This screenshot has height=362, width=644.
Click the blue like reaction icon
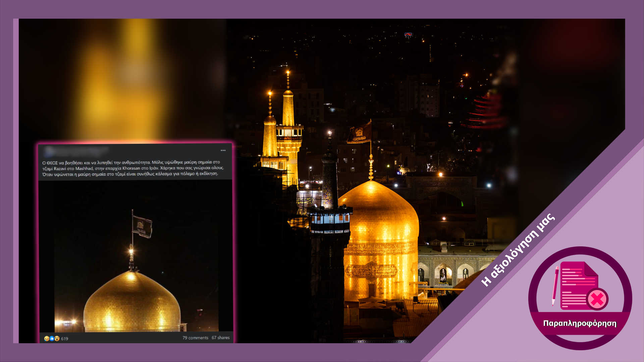[x=52, y=339]
